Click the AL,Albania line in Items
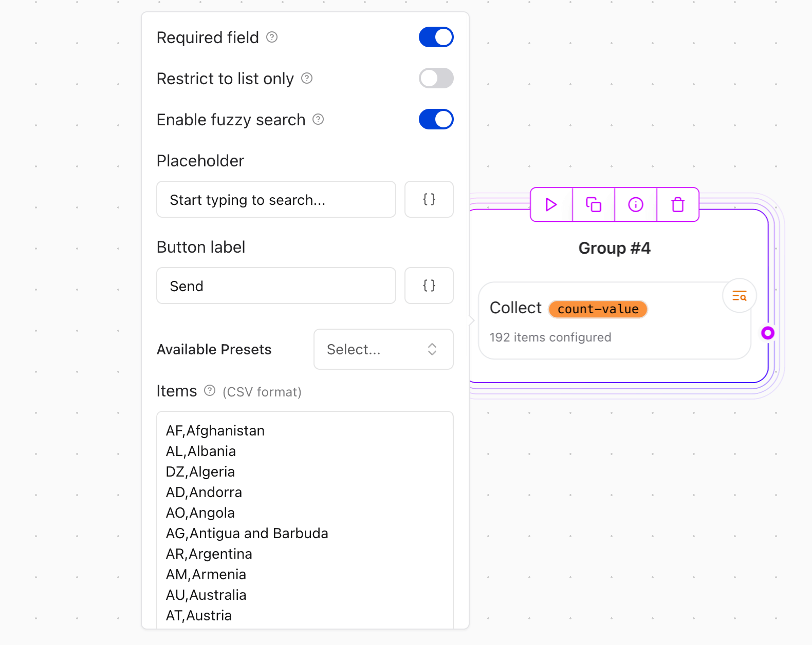This screenshot has height=645, width=812. pos(201,451)
